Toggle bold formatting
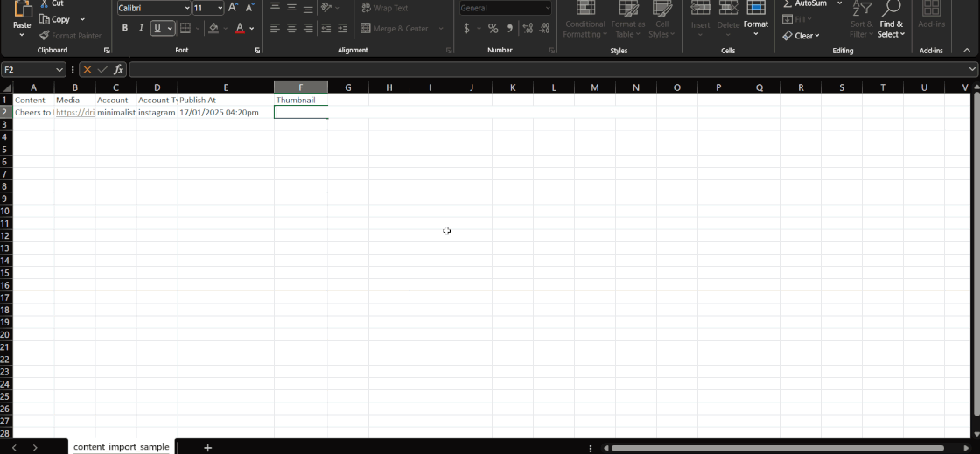This screenshot has width=980, height=454. [125, 28]
